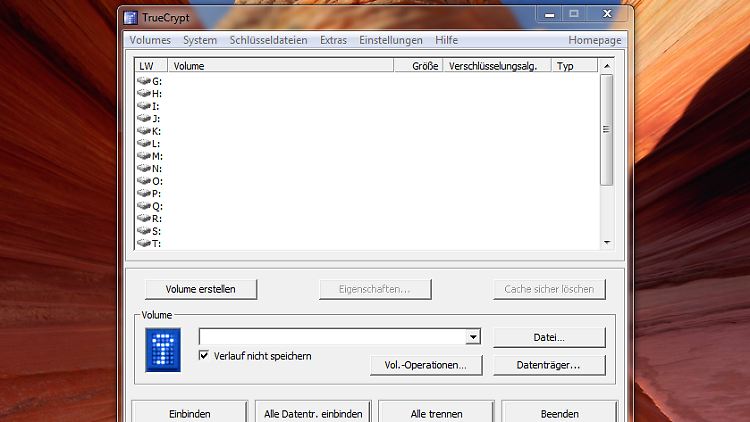Open the Volumes menu
Screen dimensions: 750x422
[150, 40]
